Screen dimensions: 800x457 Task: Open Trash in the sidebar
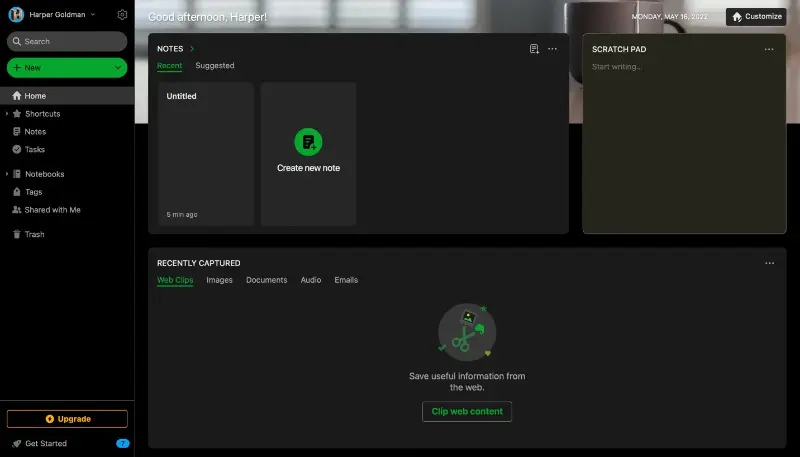click(34, 234)
